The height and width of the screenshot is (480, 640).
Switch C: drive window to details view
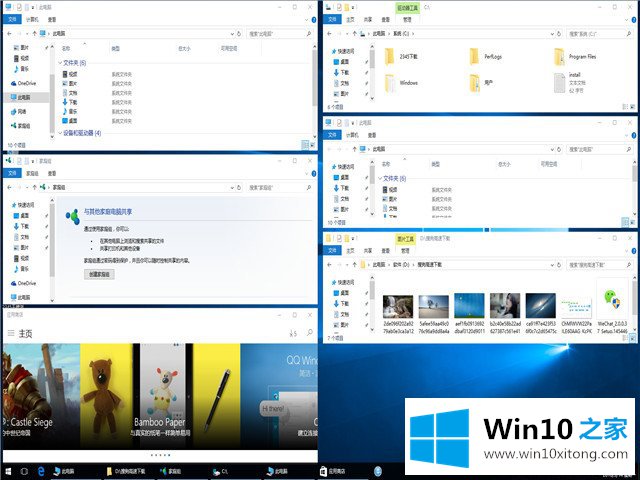click(x=625, y=107)
